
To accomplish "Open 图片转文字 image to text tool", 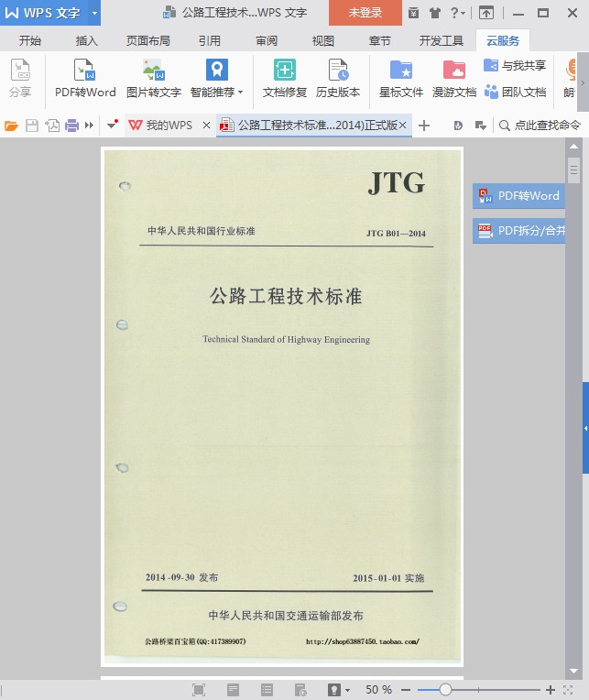I will pyautogui.click(x=154, y=79).
